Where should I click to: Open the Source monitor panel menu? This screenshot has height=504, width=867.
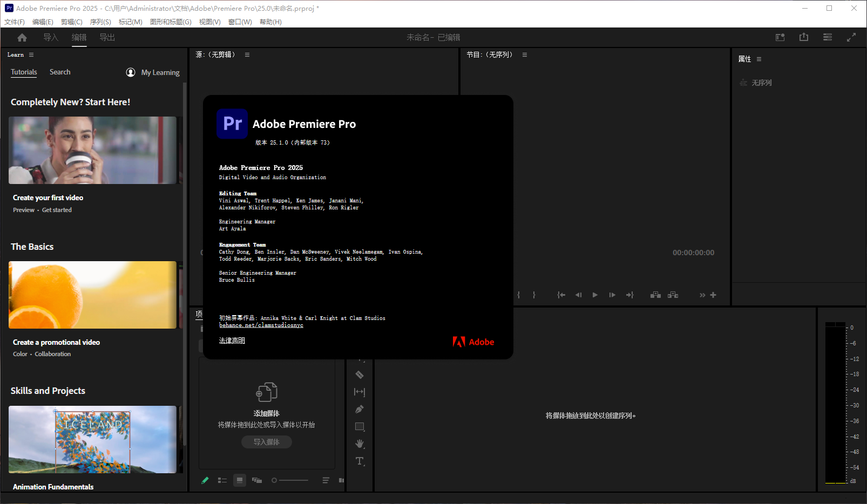(x=247, y=55)
